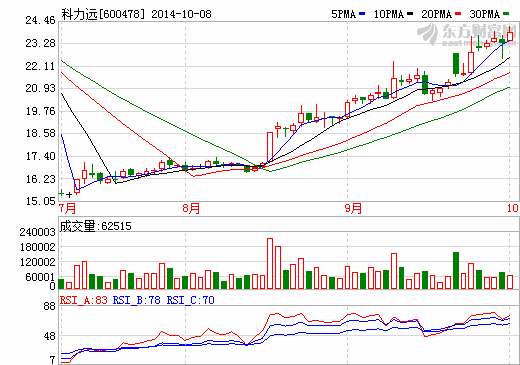The width and height of the screenshot is (520, 365).
Task: Click the 7 RSI axis label
Action: (x=52, y=360)
